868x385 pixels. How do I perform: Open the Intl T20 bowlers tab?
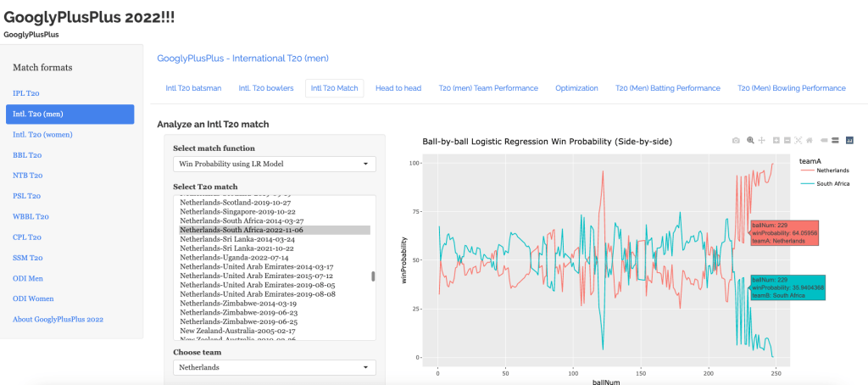click(x=265, y=88)
